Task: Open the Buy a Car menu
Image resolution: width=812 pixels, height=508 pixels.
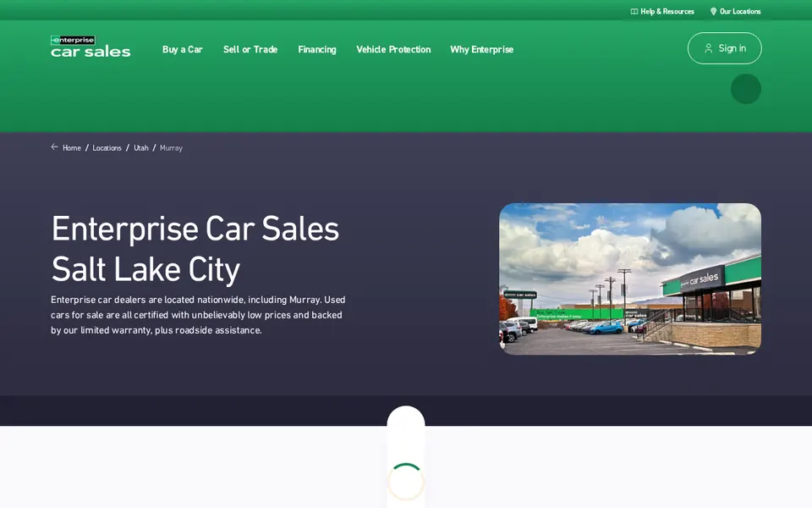Action: (x=183, y=49)
